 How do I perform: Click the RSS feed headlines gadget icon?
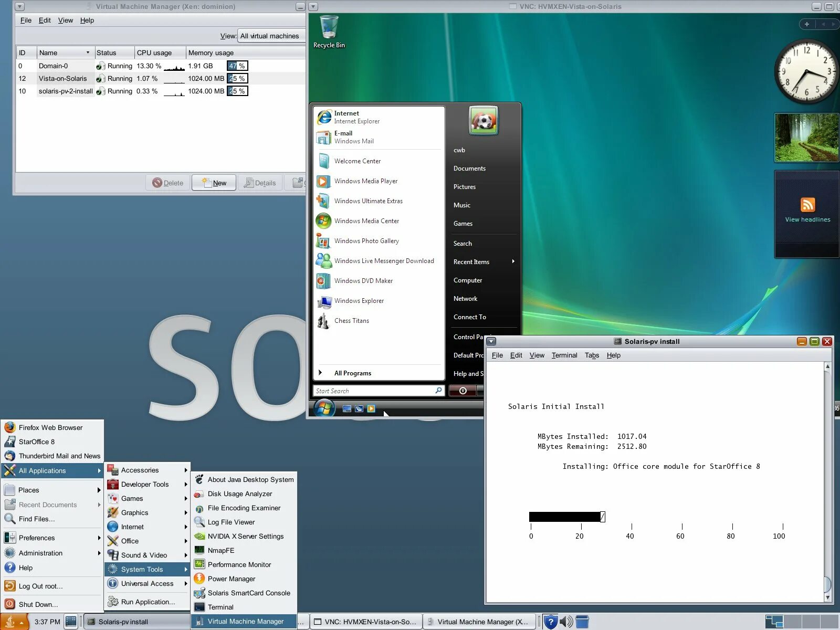click(807, 204)
